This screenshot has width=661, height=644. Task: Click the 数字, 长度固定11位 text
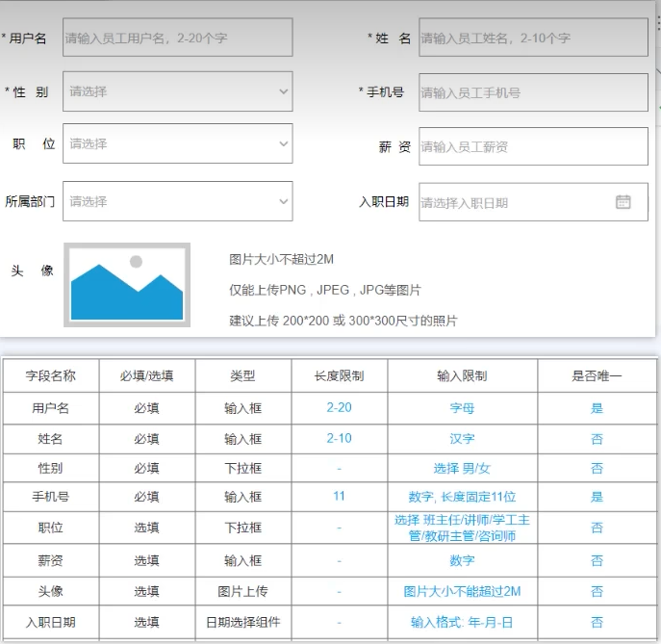click(462, 498)
